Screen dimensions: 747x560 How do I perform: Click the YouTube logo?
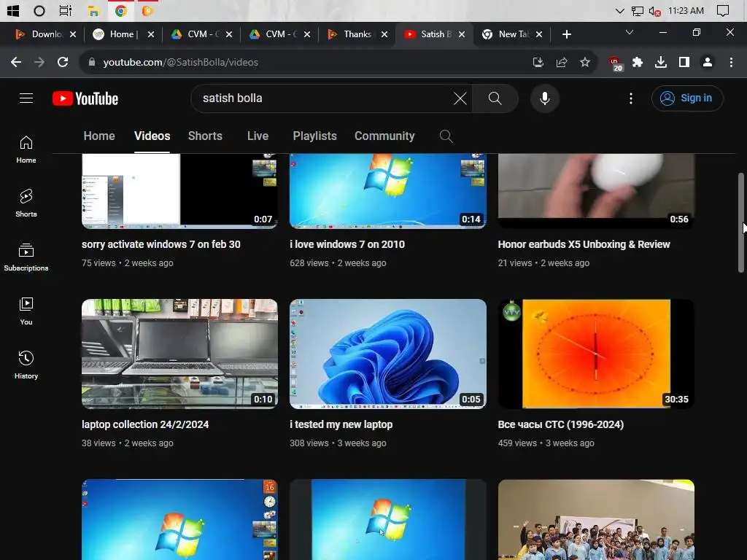[85, 98]
